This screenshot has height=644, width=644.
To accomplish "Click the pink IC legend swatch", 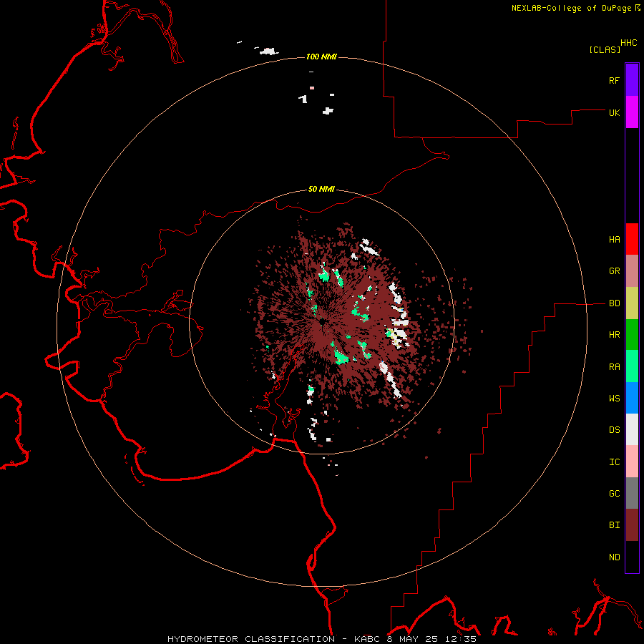I will [x=632, y=462].
